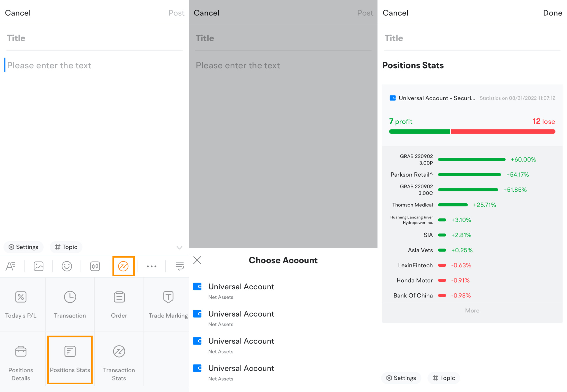567x392 pixels.
Task: Expand the panel options with chevron
Action: (179, 247)
